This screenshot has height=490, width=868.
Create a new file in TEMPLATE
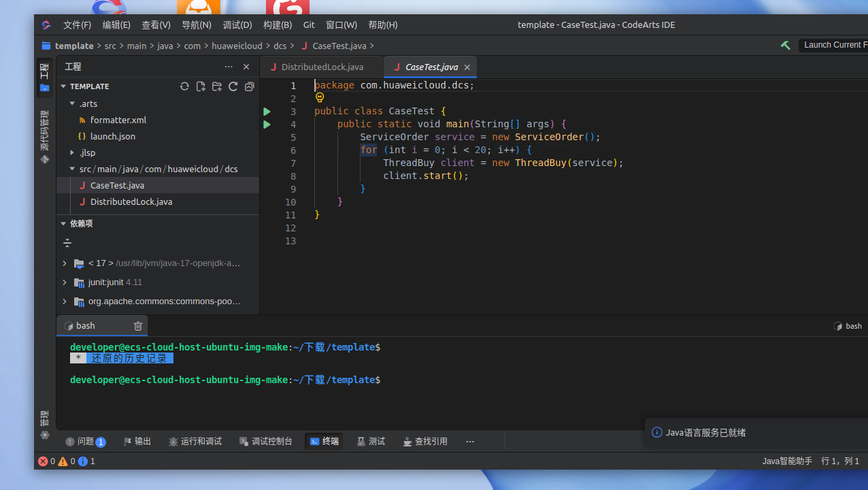201,86
